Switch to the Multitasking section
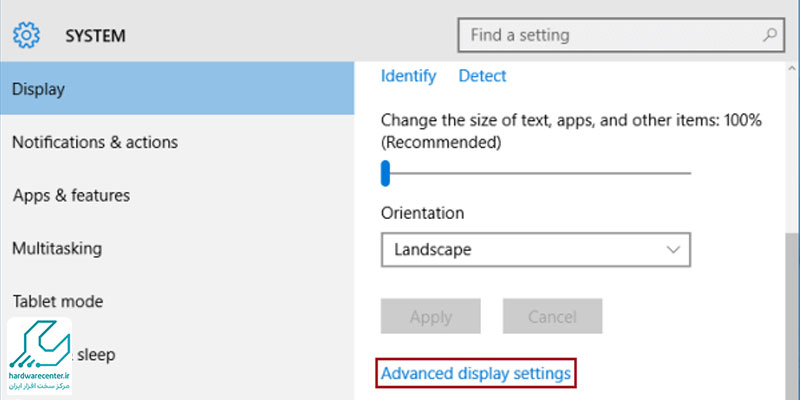 click(57, 248)
